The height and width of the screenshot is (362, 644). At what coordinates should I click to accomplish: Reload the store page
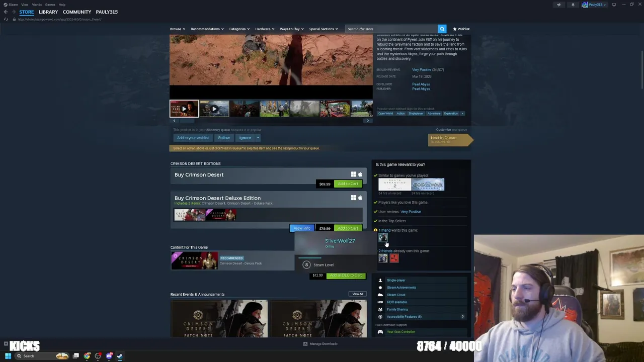click(6, 19)
